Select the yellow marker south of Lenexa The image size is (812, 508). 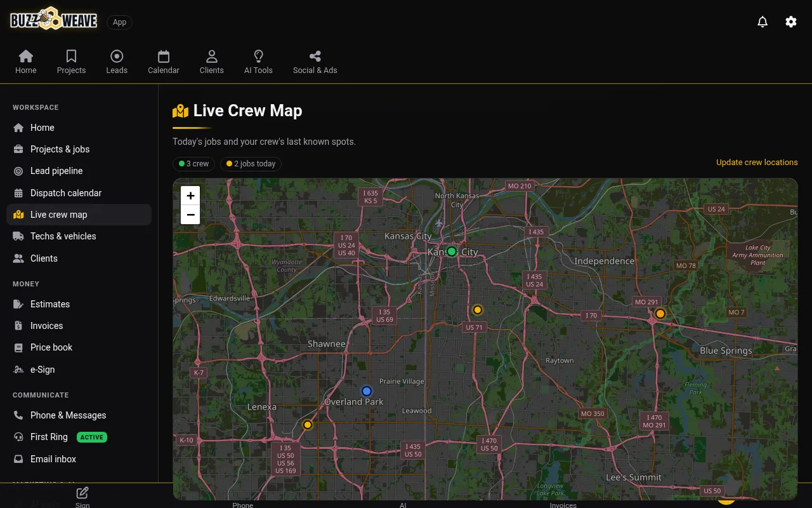point(308,425)
